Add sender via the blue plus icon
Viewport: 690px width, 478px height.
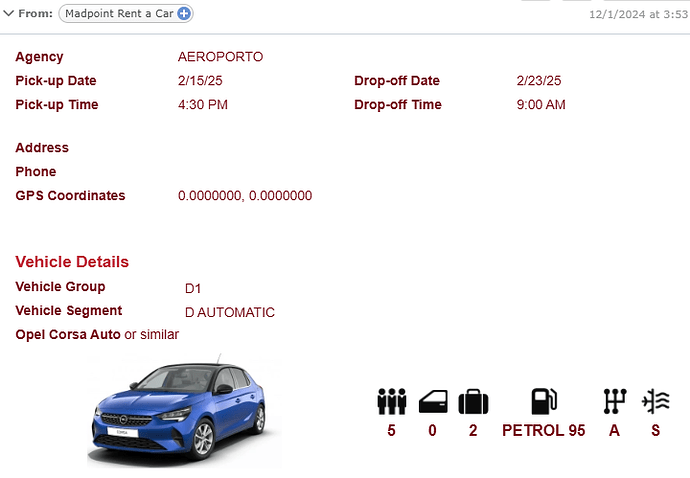coord(184,14)
